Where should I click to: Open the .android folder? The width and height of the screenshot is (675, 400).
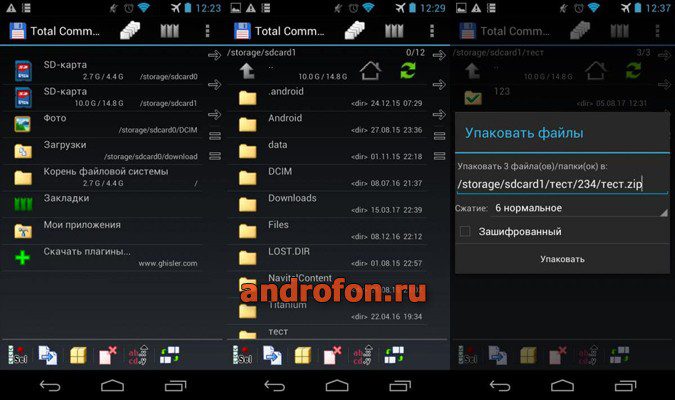(x=327, y=97)
